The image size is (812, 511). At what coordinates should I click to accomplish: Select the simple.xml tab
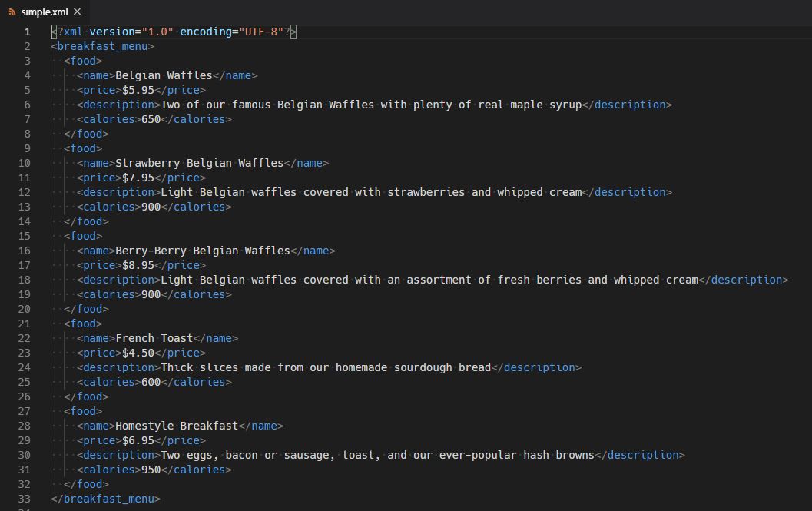coord(45,12)
